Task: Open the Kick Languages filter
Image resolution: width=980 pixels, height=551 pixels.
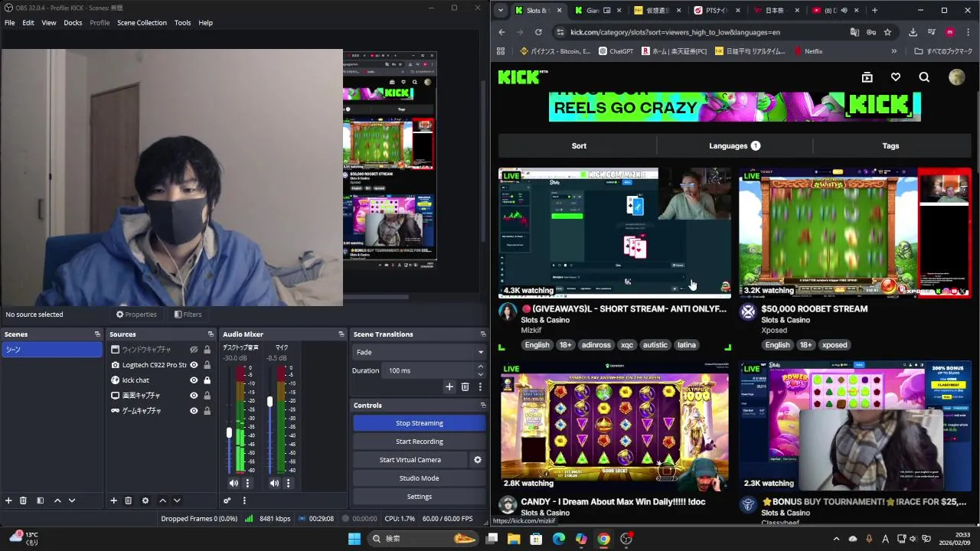Action: (734, 145)
